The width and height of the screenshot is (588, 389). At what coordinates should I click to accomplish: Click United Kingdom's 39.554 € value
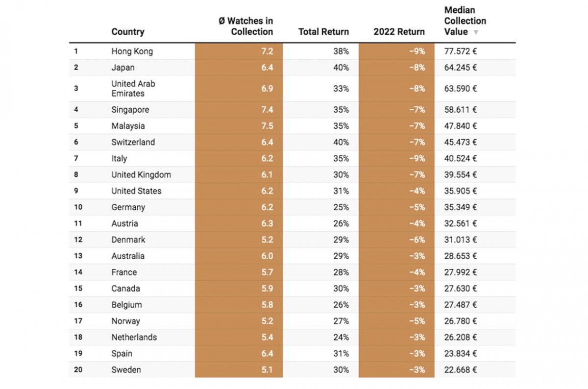pyautogui.click(x=460, y=174)
